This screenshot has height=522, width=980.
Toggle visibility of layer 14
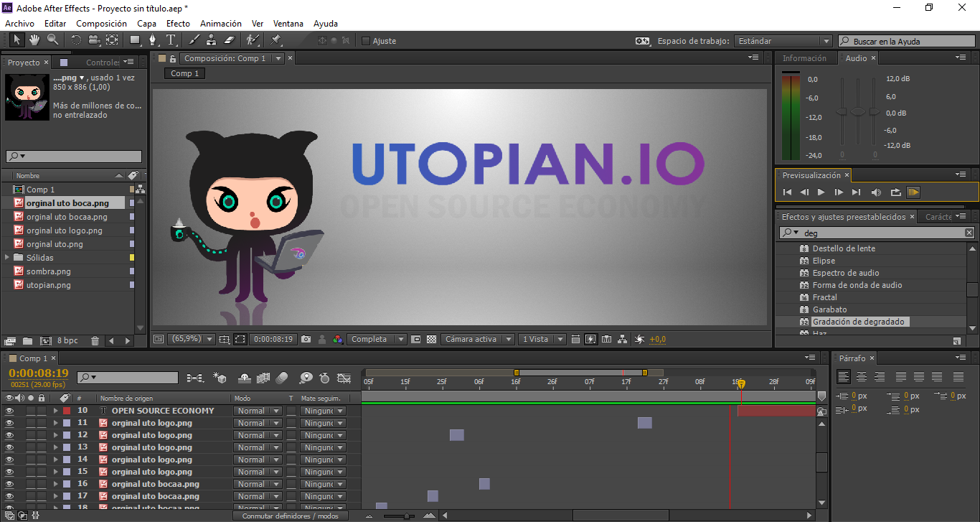point(9,460)
